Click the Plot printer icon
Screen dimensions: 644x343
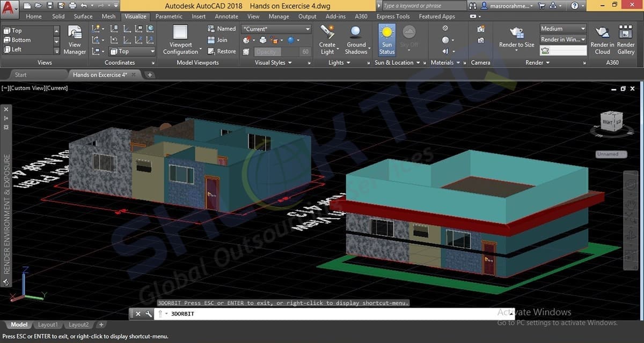(x=72, y=5)
